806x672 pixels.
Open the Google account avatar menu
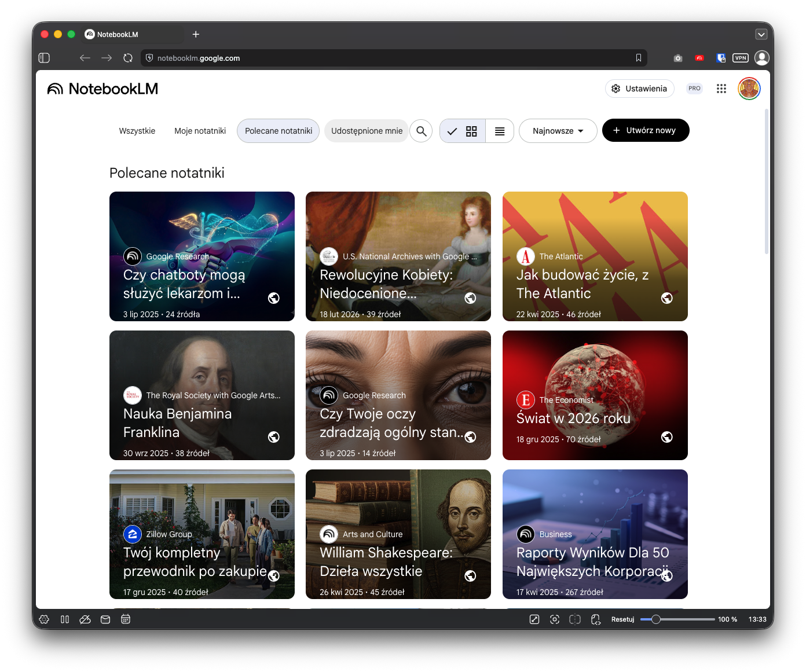coord(749,89)
